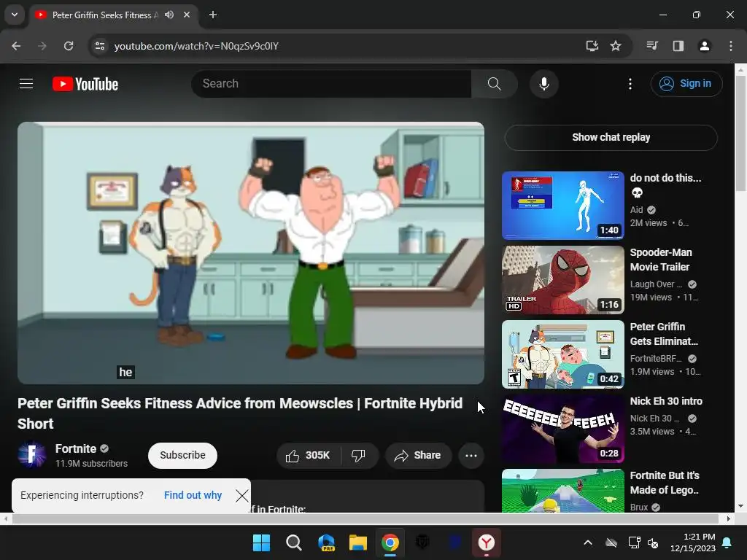The height and width of the screenshot is (560, 747).
Task: Expand the tab search dropdown arrow
Action: point(15,15)
